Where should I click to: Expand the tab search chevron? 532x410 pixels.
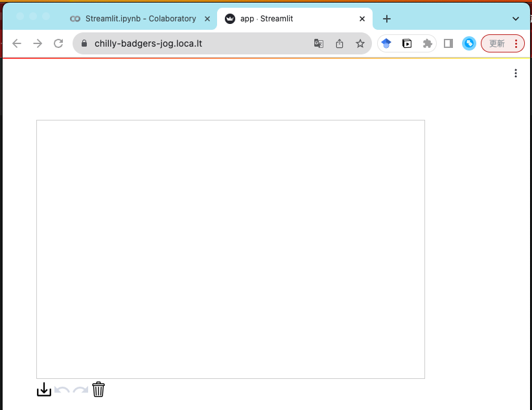point(515,18)
